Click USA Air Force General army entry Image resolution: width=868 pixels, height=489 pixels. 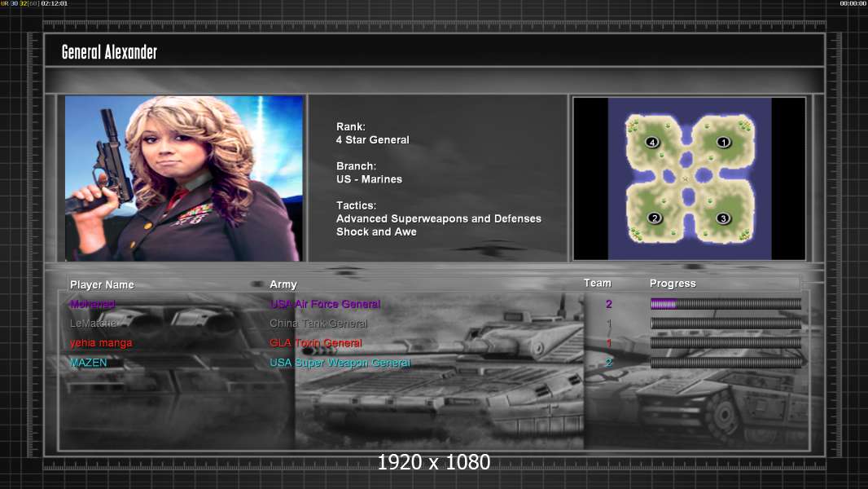pos(325,304)
